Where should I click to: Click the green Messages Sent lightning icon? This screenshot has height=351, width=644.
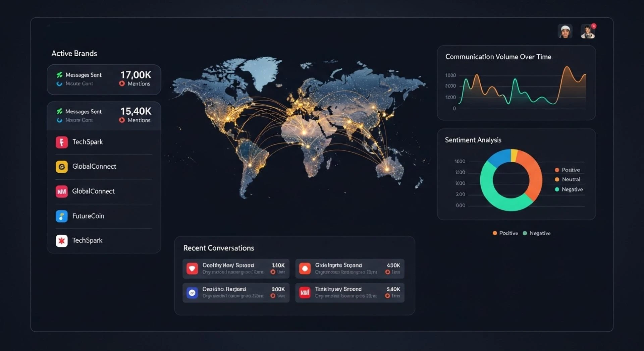[x=60, y=74]
